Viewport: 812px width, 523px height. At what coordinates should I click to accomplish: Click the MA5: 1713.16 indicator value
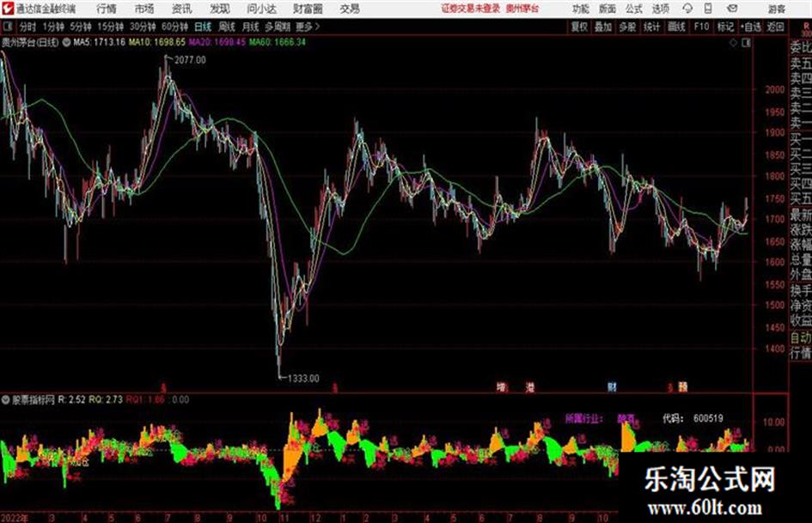(99, 42)
